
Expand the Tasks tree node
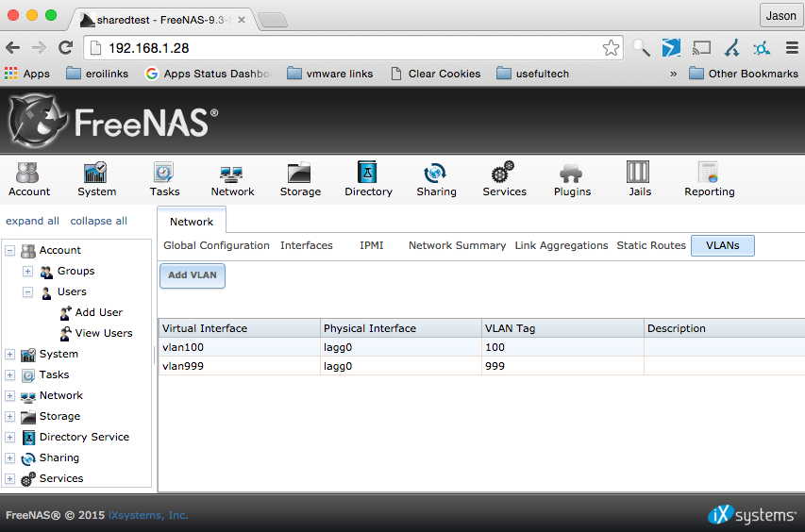[9, 375]
